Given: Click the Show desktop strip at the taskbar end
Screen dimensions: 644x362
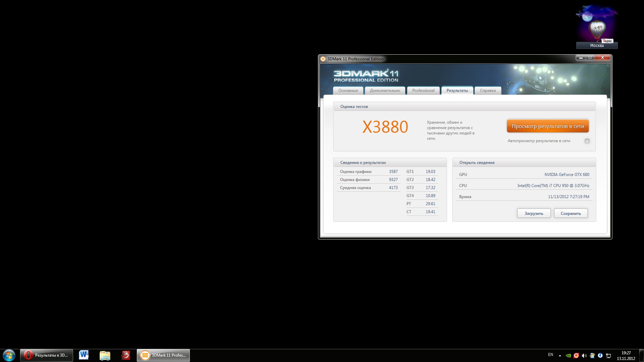Looking at the screenshot, I should click(641, 356).
